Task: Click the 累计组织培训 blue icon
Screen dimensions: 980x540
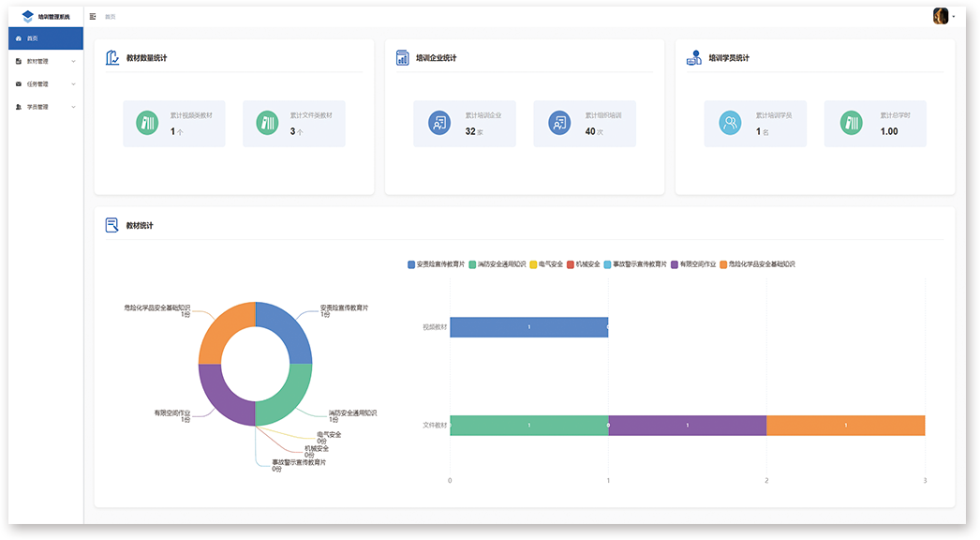Action: click(559, 123)
